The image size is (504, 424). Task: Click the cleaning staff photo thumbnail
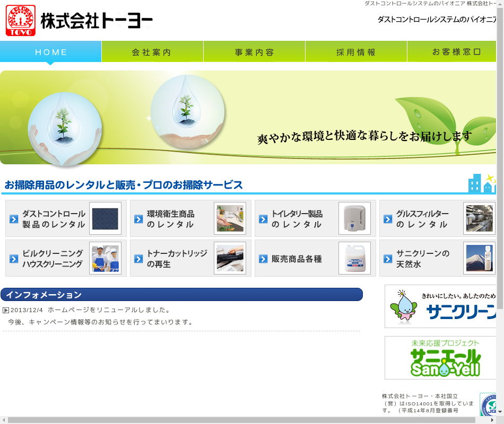105,258
